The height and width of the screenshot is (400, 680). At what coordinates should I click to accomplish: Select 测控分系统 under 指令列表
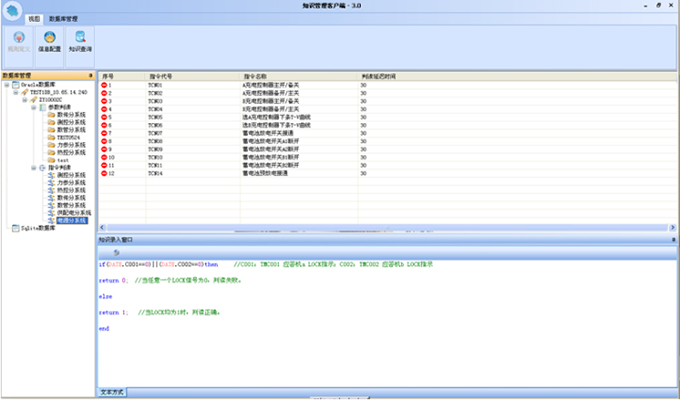71,175
